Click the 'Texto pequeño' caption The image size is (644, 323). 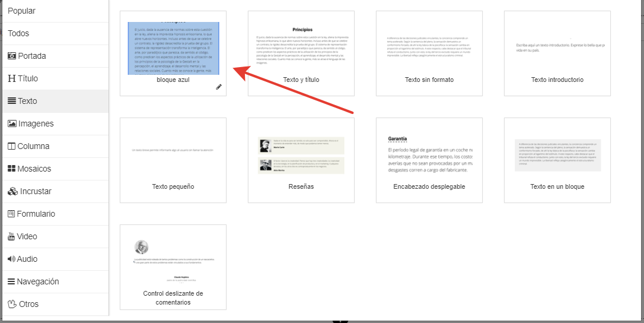pos(173,187)
